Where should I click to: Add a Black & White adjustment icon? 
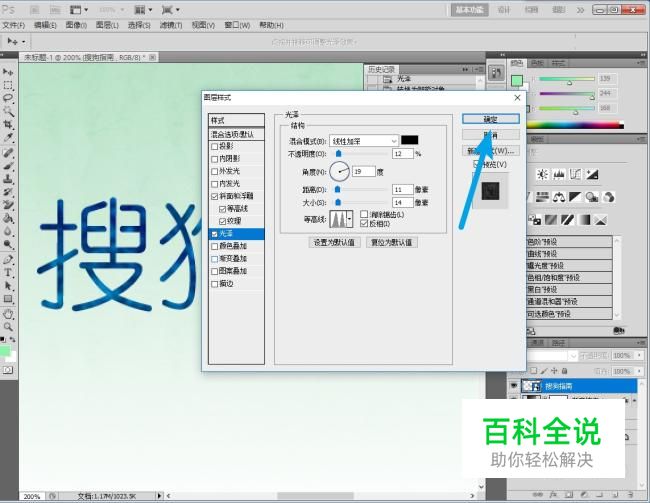coord(575,197)
